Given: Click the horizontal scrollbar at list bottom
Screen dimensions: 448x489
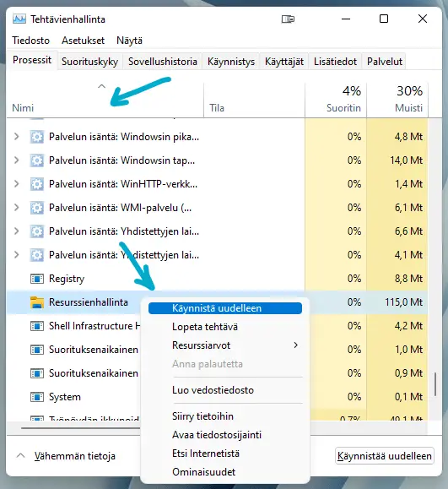Looking at the screenshot, I should [80, 428].
